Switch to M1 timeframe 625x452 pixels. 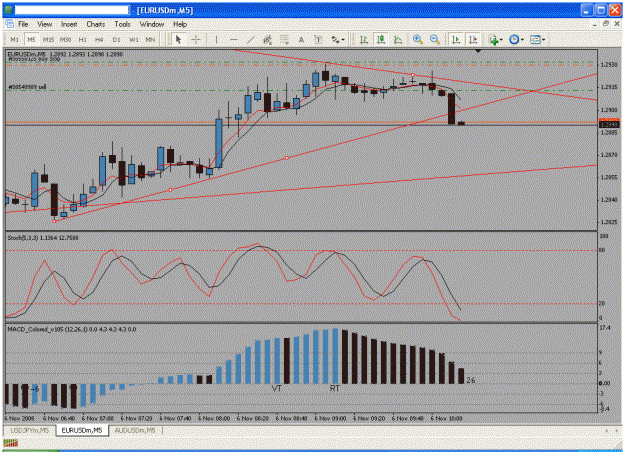(14, 39)
